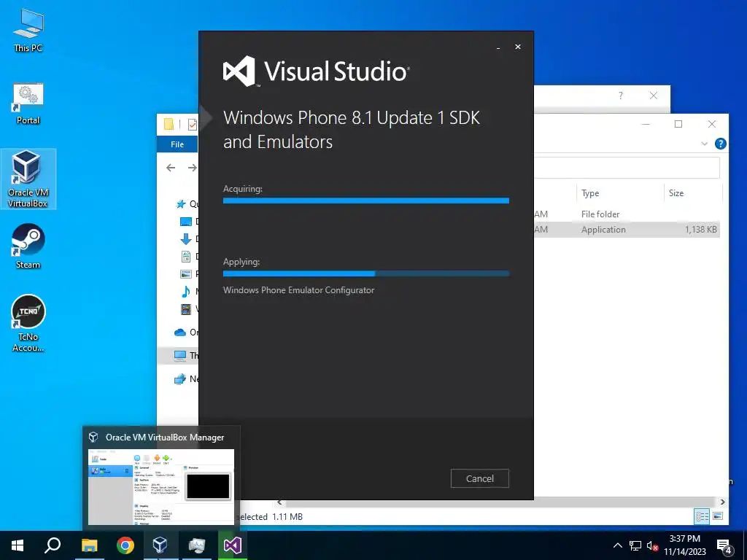Click the Acquiring progress bar
The image size is (747, 560).
tap(366, 201)
